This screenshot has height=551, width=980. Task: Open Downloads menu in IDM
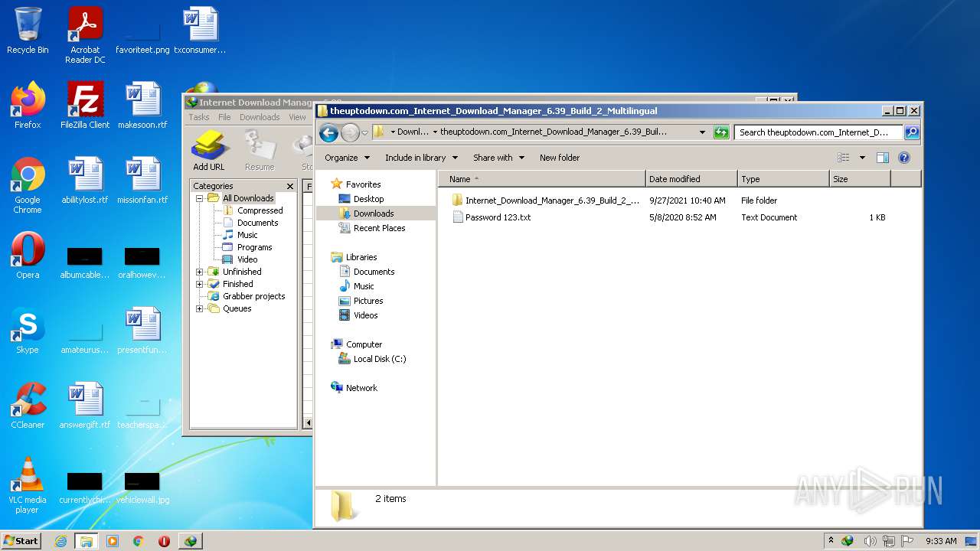point(260,117)
